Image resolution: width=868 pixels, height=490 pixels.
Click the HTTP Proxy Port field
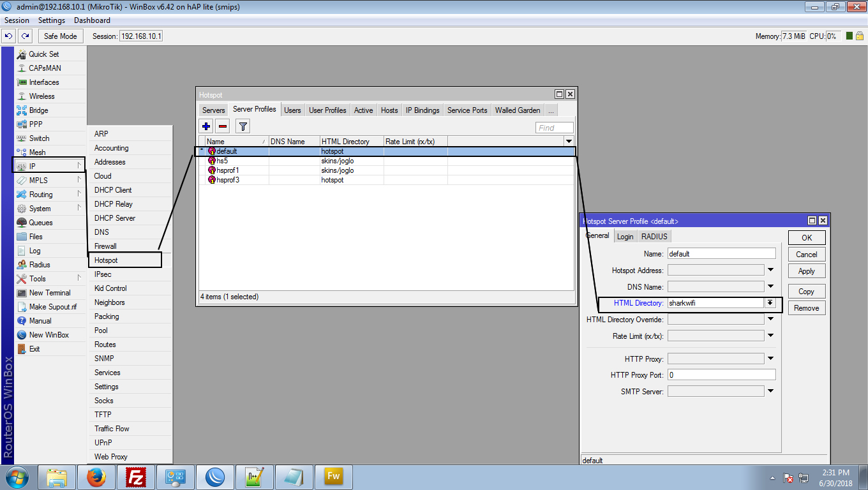(x=721, y=375)
